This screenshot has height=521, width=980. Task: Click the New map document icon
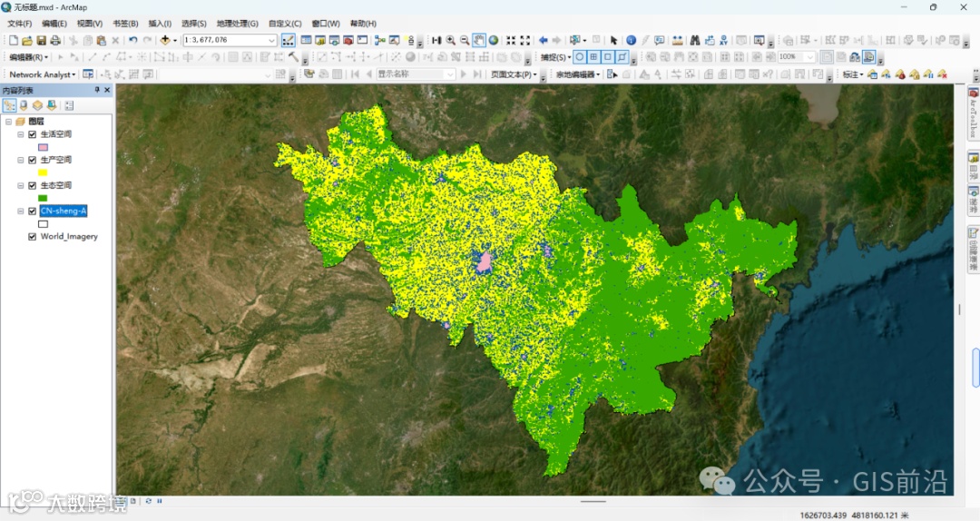[x=13, y=40]
